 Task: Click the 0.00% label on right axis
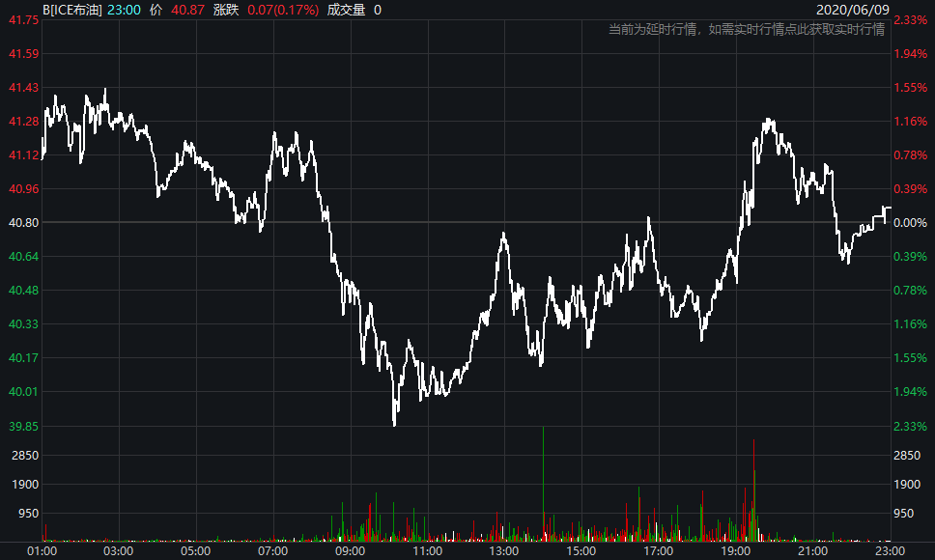909,222
